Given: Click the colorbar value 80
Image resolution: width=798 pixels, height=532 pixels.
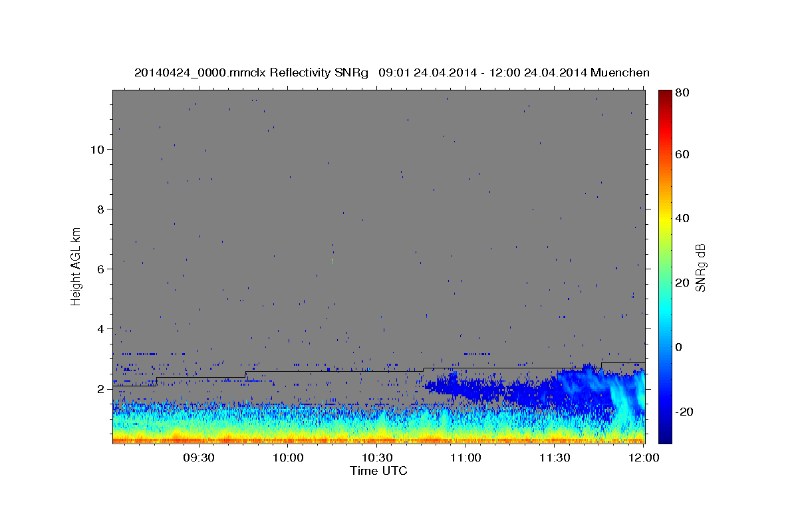Looking at the screenshot, I should point(682,93).
